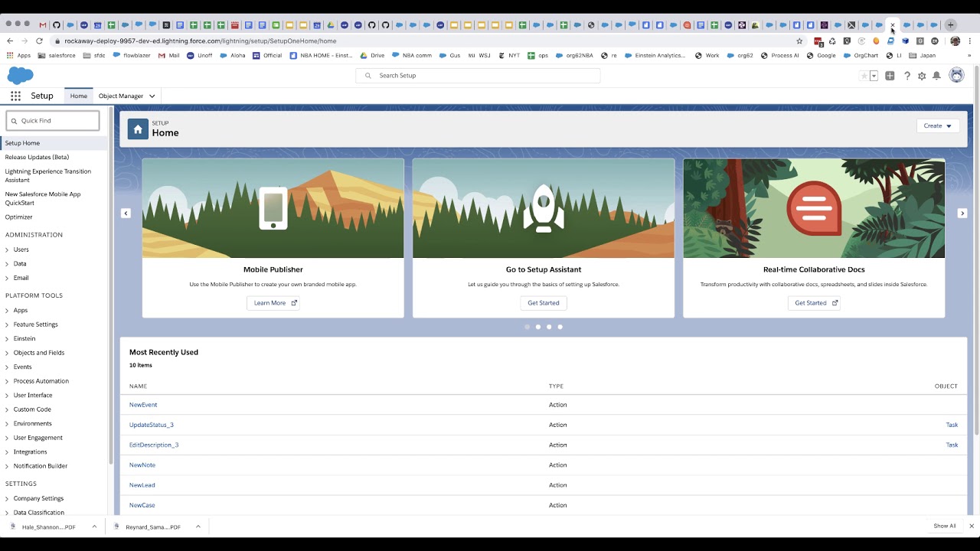Open Release Updates (Beta)
Viewport: 980px width, 551px height.
[x=37, y=157]
